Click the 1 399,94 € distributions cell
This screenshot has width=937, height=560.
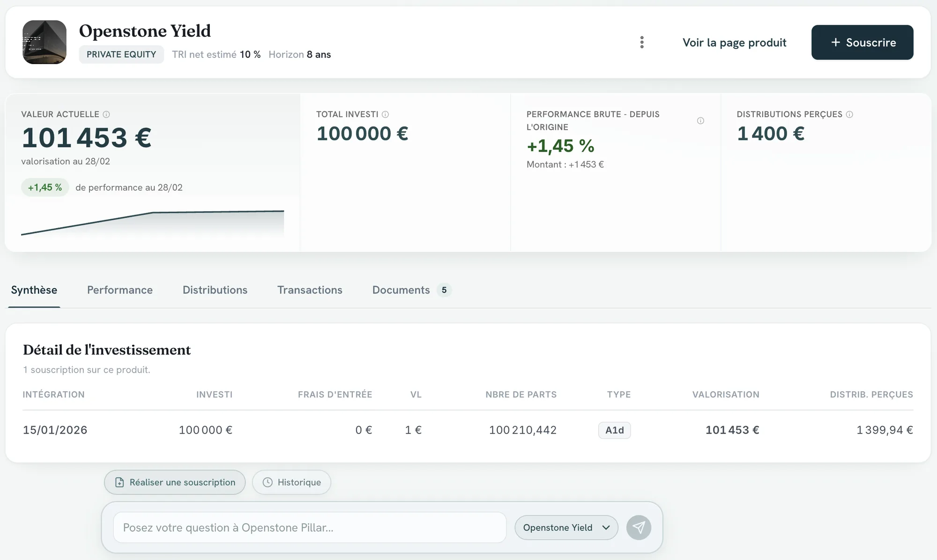885,430
